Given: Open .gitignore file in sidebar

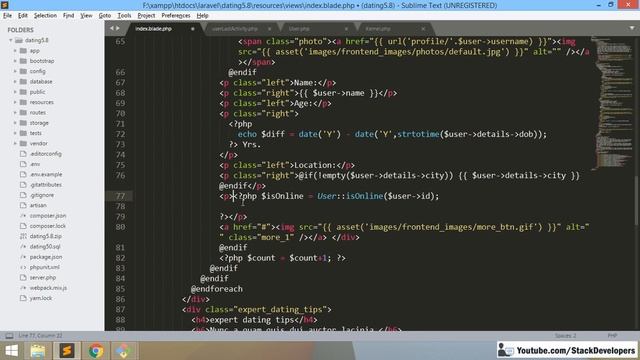Looking at the screenshot, I should click(42, 195).
